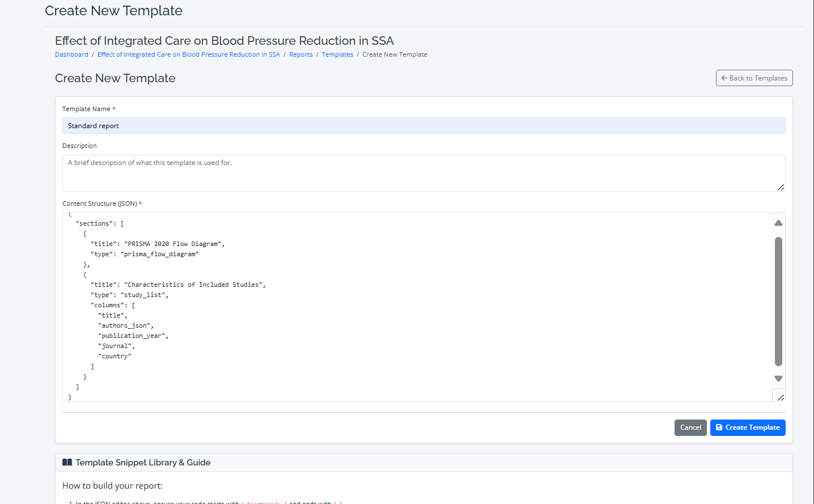Click the left arrow icon on Back to Templates

click(724, 78)
